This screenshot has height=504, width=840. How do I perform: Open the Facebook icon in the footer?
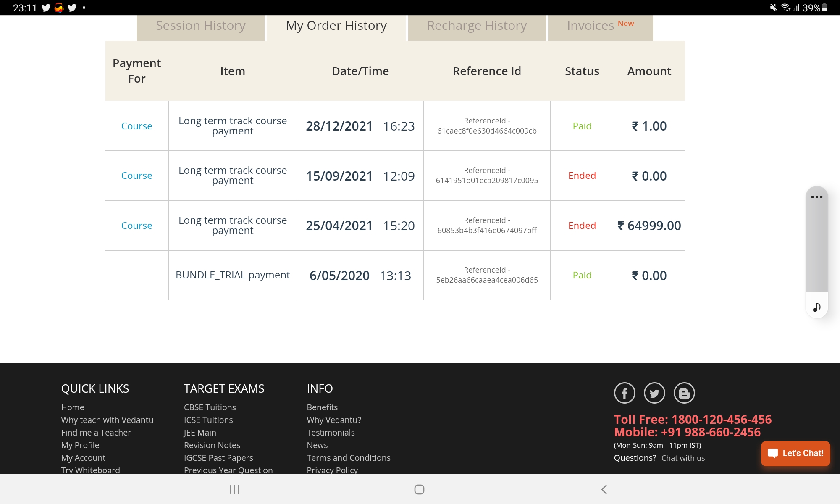(x=625, y=393)
